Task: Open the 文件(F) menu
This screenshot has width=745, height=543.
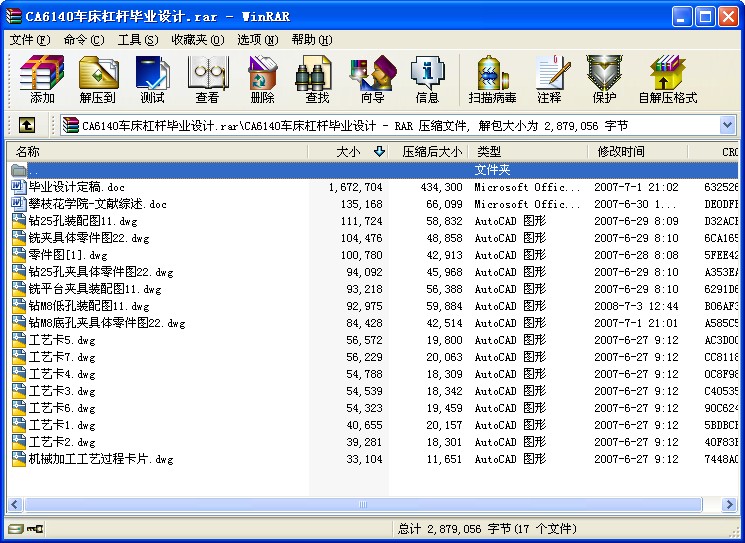Action: [x=29, y=40]
